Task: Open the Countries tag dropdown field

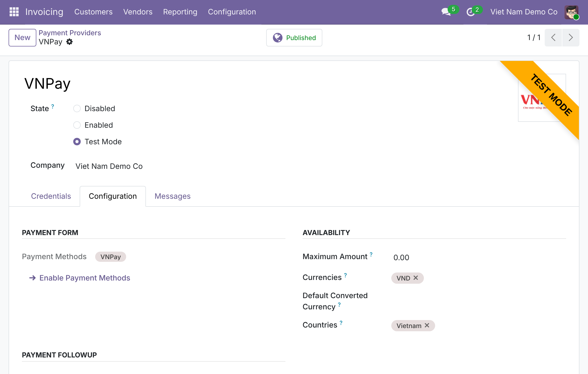Action: [x=478, y=325]
